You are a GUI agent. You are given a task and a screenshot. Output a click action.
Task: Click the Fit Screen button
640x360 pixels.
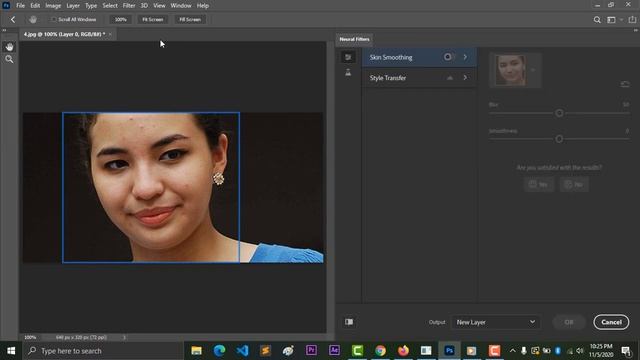click(x=153, y=20)
